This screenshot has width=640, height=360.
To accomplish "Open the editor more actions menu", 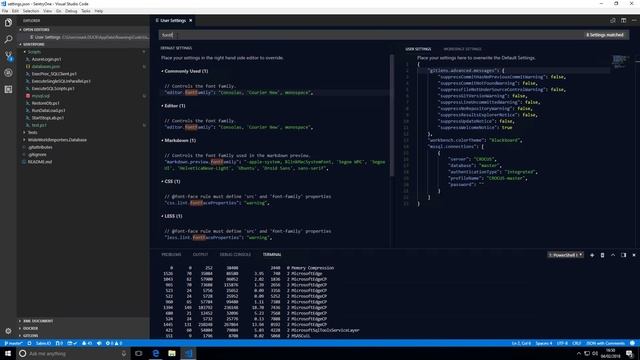I will (x=634, y=20).
